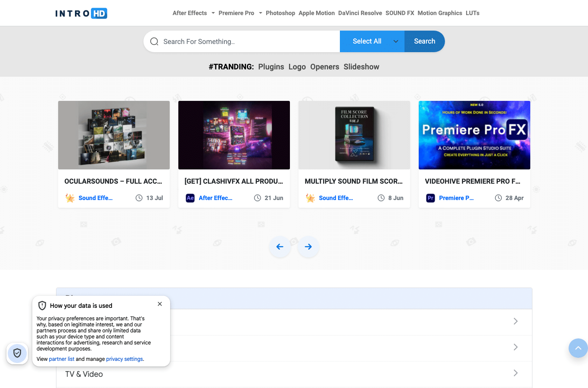Click the After Effec... category link
The width and height of the screenshot is (588, 388).
click(215, 198)
